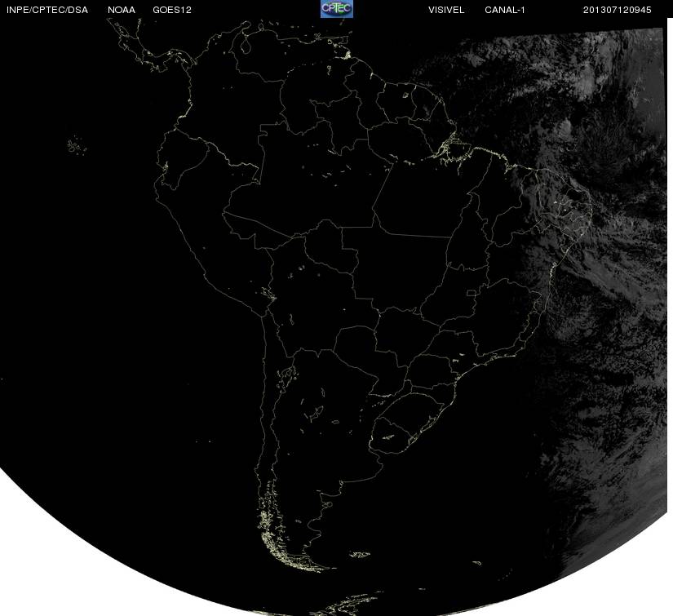
Task: Click the CPTEC logo at top center
Action: pyautogui.click(x=336, y=9)
